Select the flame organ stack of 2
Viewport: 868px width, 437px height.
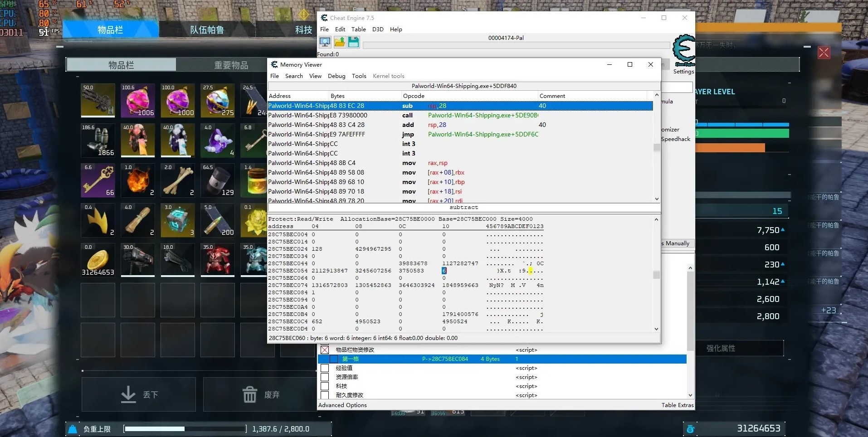click(x=138, y=180)
